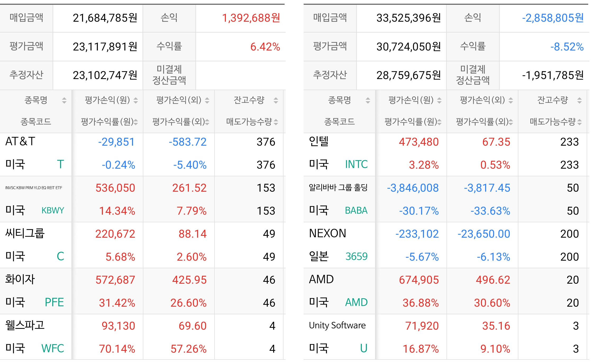Click 매입금액 value 33,525,396원
This screenshot has height=364, width=593.
[409, 18]
